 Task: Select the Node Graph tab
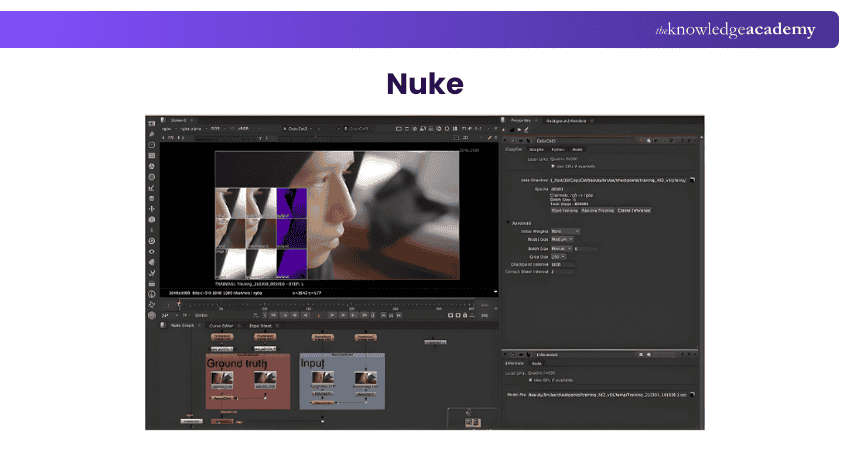[182, 326]
